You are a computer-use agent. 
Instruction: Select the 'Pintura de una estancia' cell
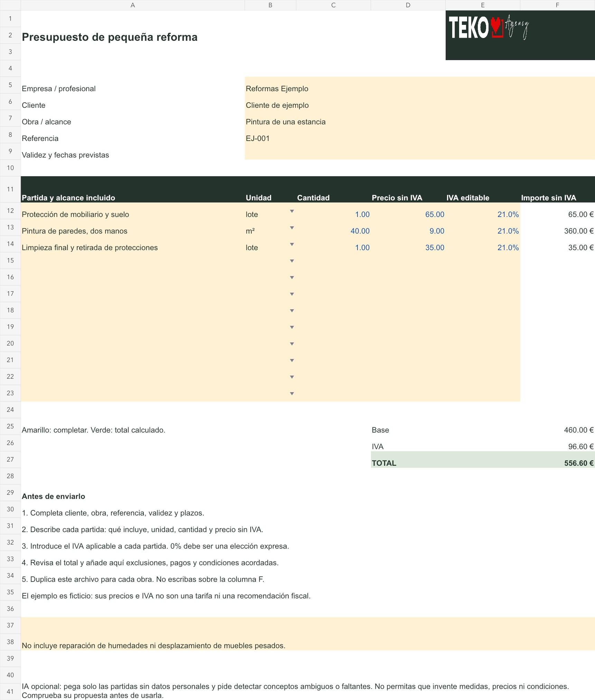pos(420,118)
